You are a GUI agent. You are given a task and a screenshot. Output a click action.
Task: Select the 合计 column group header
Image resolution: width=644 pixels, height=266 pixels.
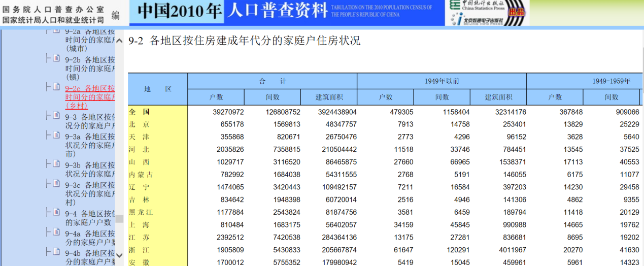coord(272,81)
